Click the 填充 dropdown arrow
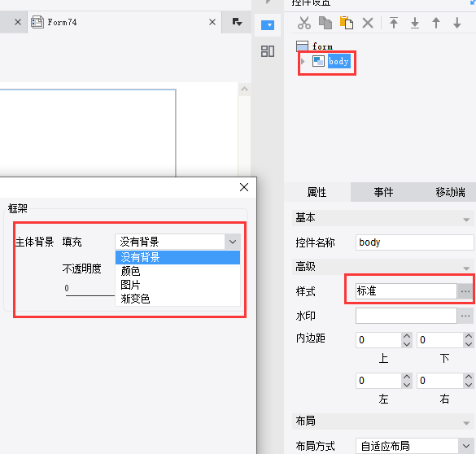This screenshot has height=454, width=476. tap(233, 242)
